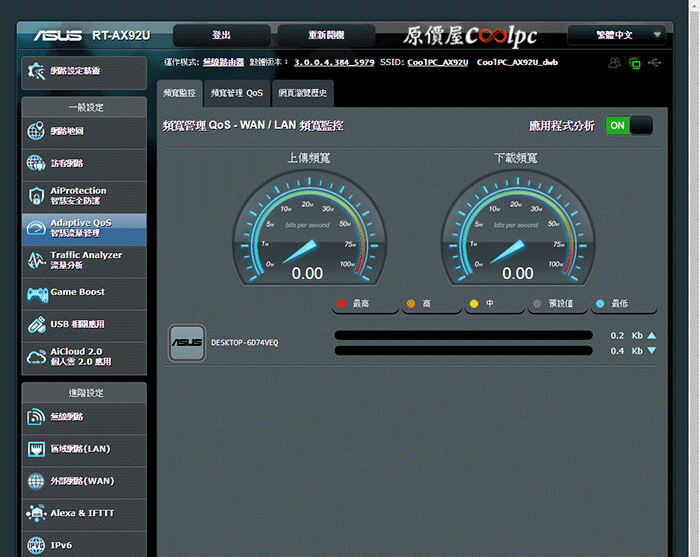Click the reboot button

point(326,35)
